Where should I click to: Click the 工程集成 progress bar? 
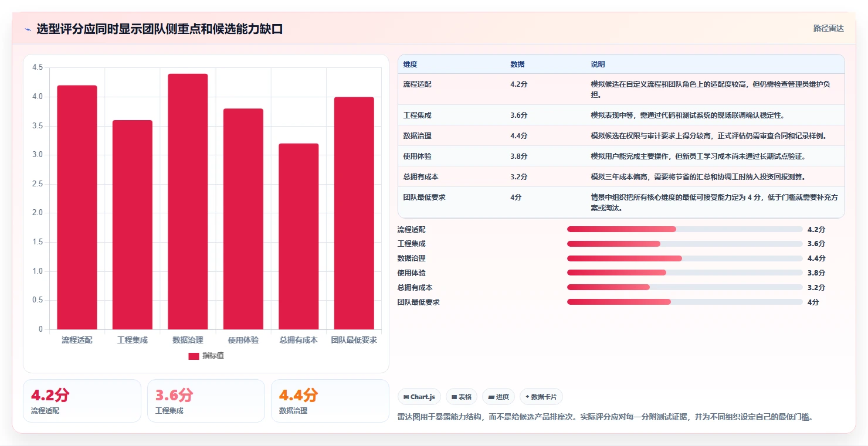point(684,244)
